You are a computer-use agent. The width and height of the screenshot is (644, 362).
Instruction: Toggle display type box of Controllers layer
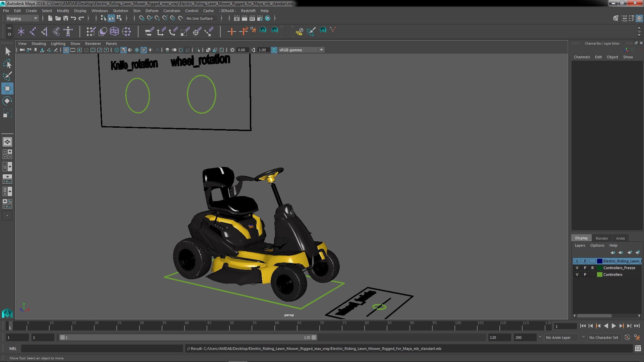point(593,275)
